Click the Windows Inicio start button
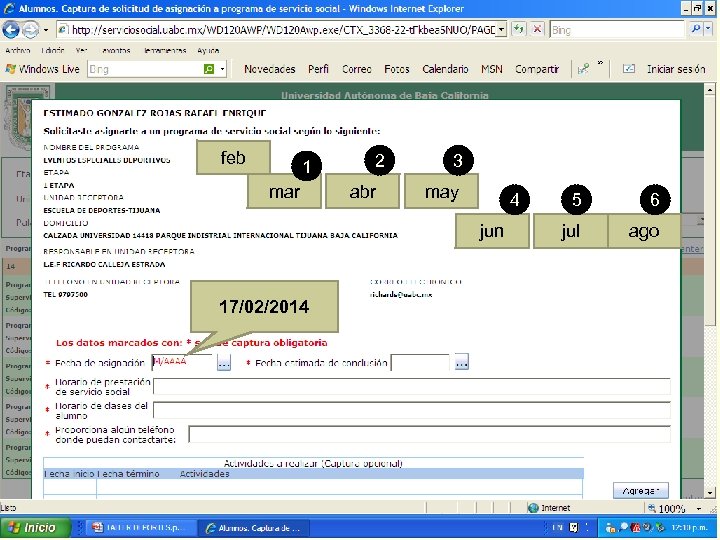 click(x=35, y=528)
